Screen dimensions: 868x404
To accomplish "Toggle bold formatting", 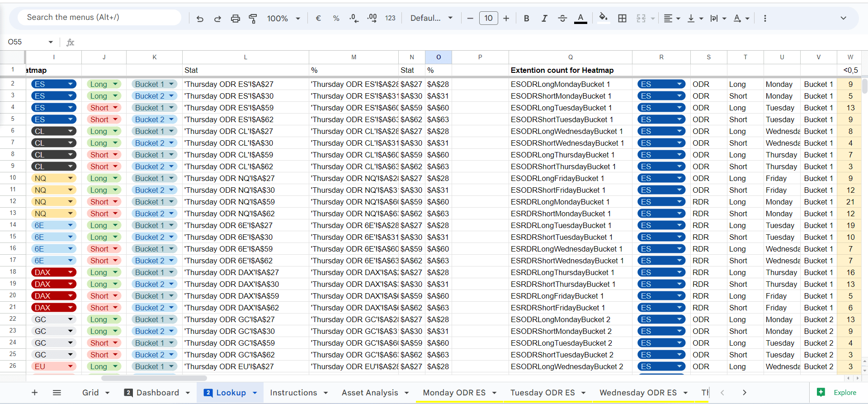I will click(x=526, y=18).
